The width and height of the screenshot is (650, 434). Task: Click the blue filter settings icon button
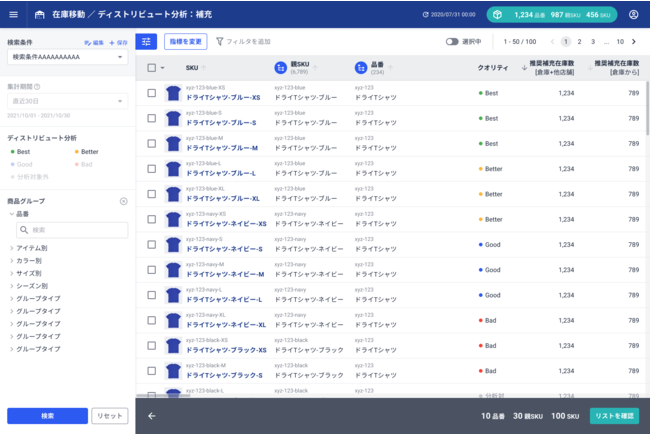146,42
